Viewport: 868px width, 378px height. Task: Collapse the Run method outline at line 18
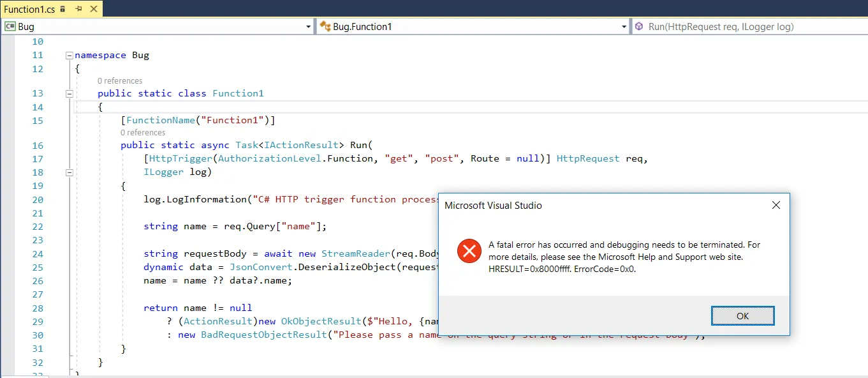pyautogui.click(x=69, y=172)
